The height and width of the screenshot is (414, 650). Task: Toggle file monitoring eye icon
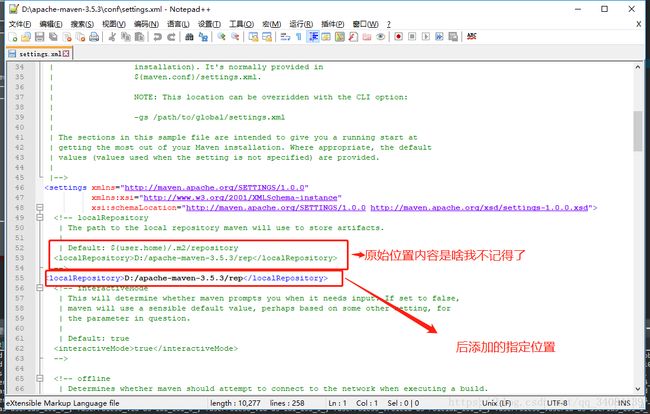(x=381, y=37)
